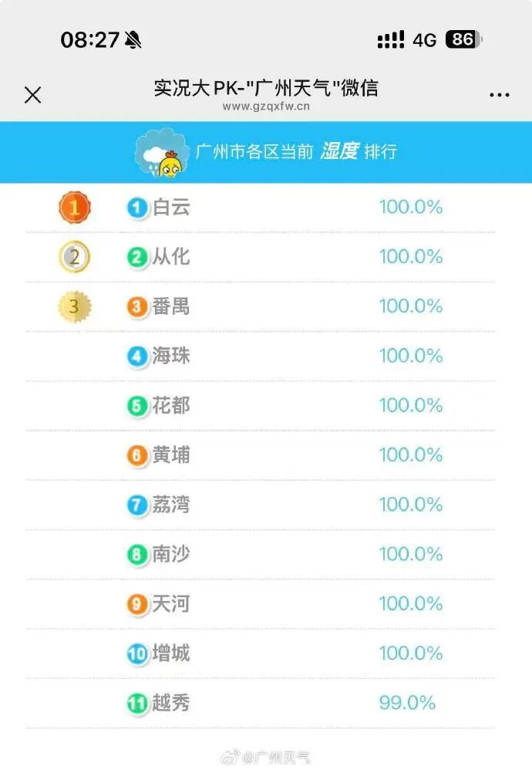Click the battery indicator showing 86
The image size is (532, 770).
(463, 39)
